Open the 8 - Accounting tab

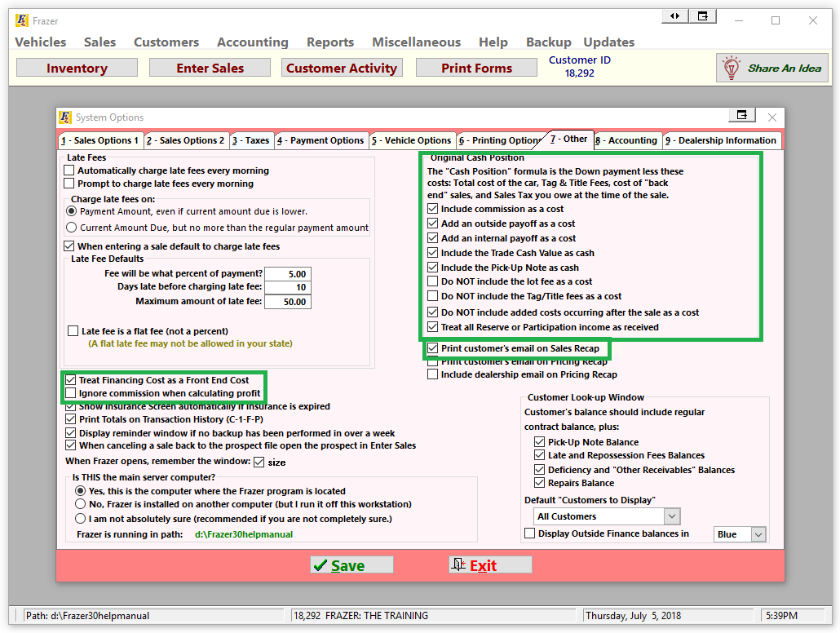[626, 140]
